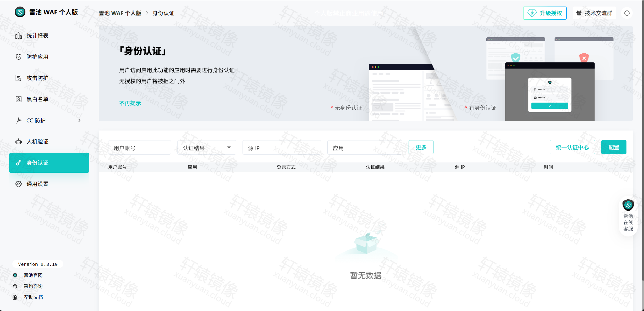Viewport: 644px width, 311px height.
Task: Focus the 应用 filter field
Action: [x=365, y=148]
